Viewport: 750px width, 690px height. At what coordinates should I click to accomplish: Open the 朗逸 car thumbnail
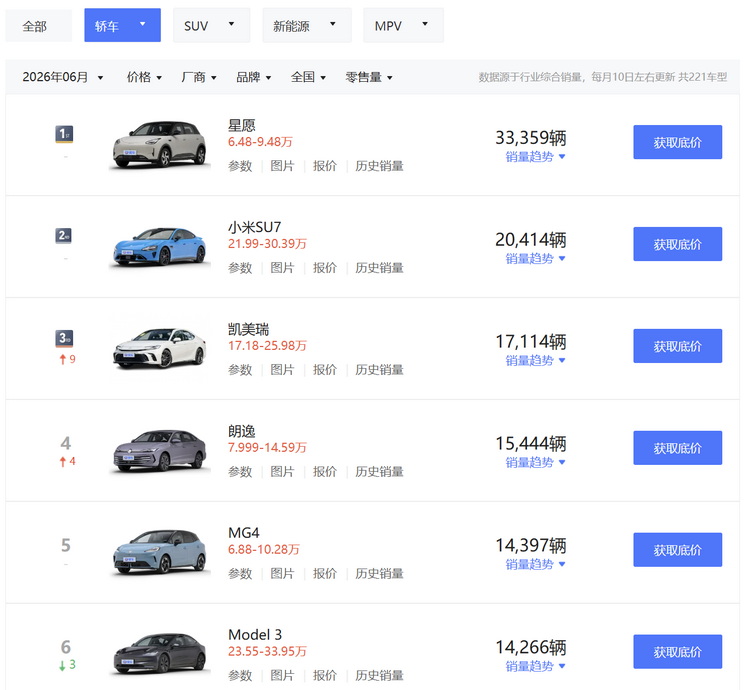tap(160, 450)
